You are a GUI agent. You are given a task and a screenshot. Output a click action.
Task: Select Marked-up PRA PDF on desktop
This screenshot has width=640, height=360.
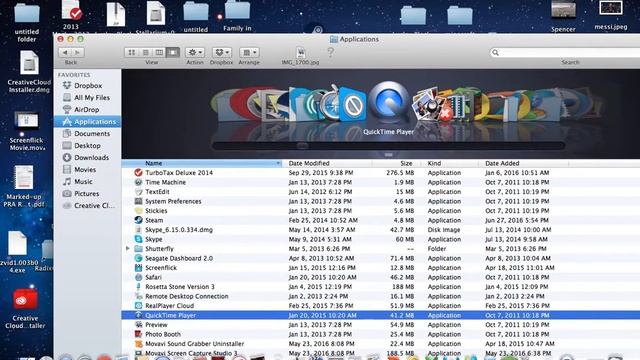(x=24, y=187)
